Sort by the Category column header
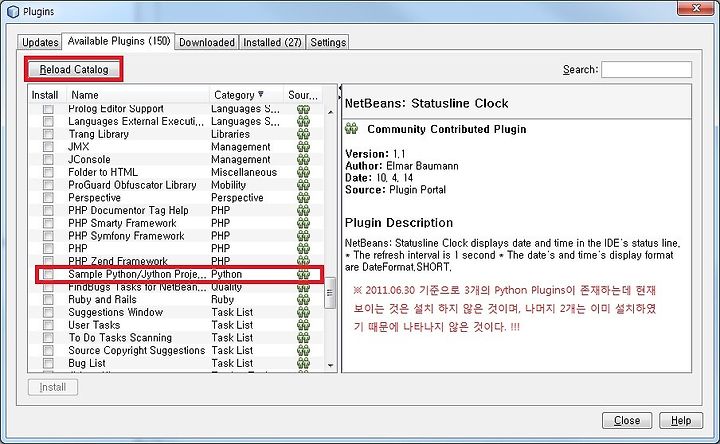720x444 pixels. click(246, 95)
